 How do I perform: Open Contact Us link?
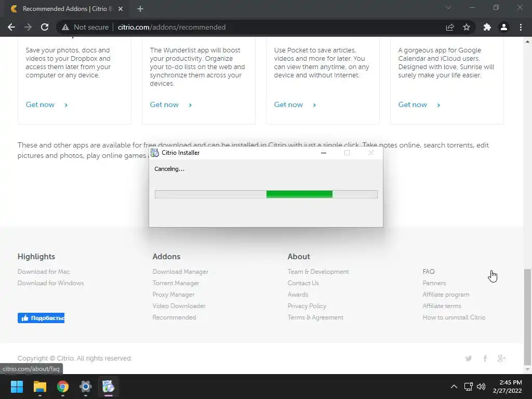(303, 283)
